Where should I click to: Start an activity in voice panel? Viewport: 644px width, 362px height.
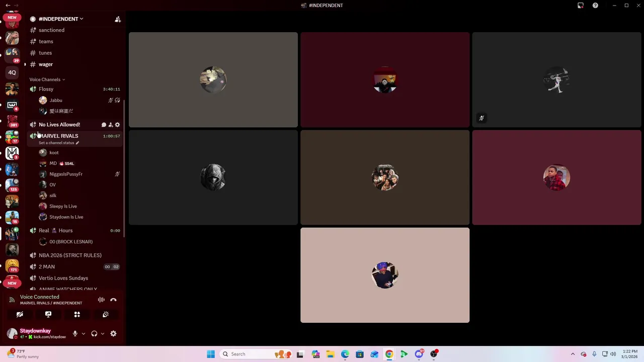(x=77, y=314)
